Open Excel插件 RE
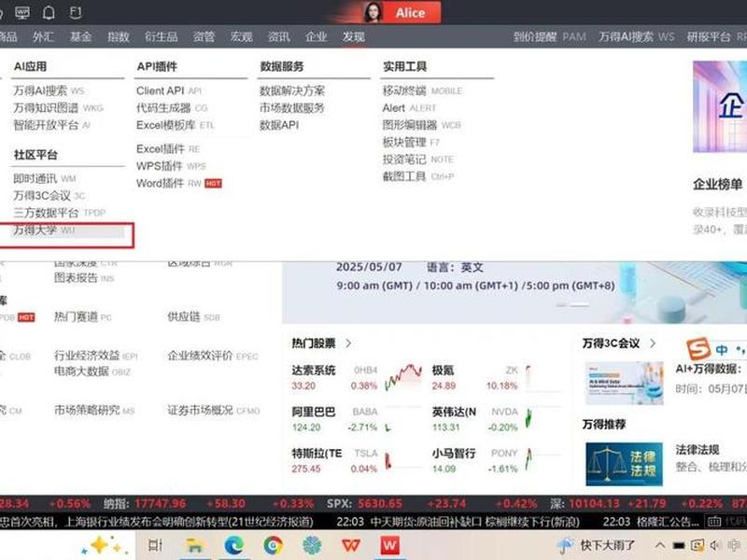 point(168,149)
